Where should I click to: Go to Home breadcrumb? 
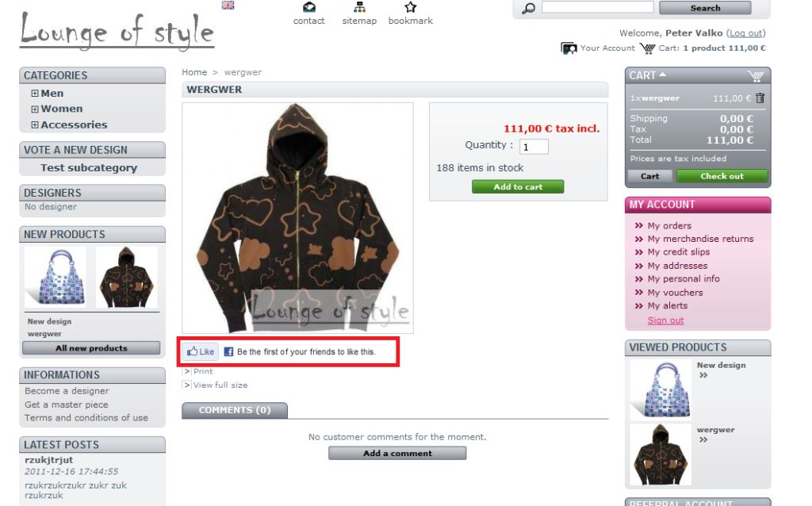194,72
